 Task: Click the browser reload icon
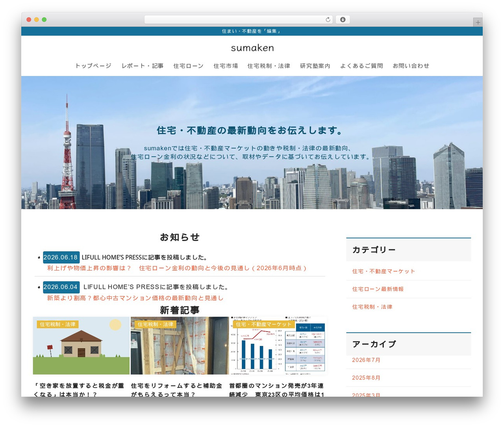point(328,20)
